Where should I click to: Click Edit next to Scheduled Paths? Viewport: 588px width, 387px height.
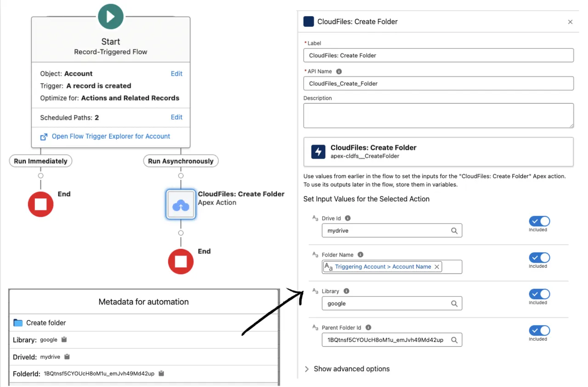[176, 117]
